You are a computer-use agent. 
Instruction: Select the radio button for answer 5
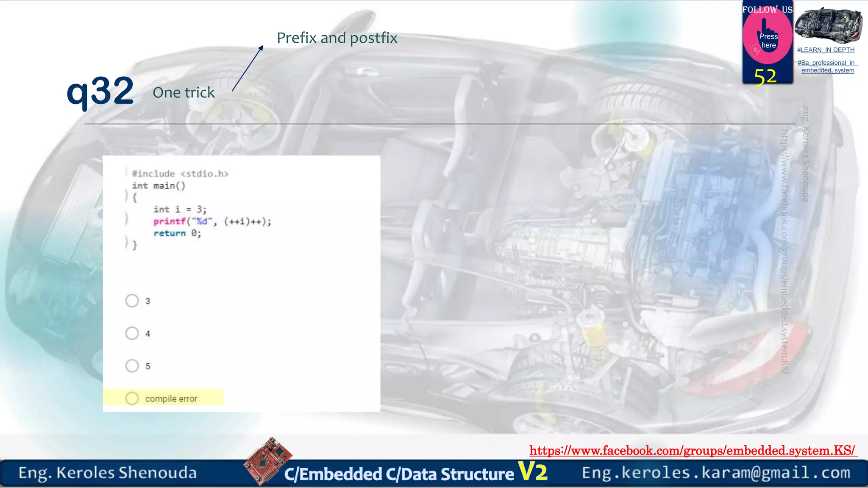click(132, 366)
